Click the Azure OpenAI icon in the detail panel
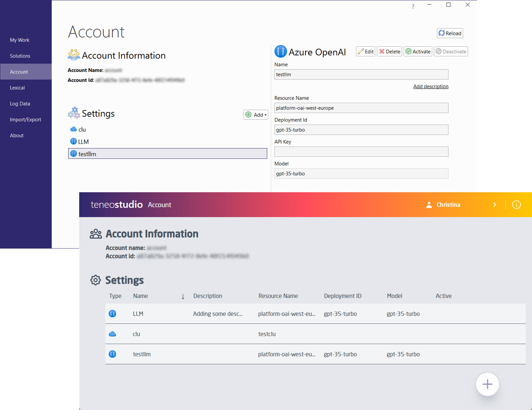532x410 pixels. pos(281,52)
